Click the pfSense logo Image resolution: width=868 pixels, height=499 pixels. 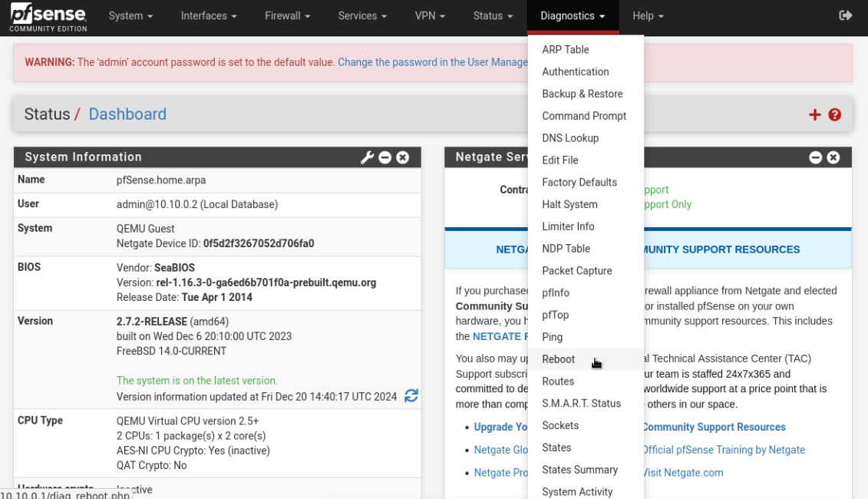[x=48, y=17]
